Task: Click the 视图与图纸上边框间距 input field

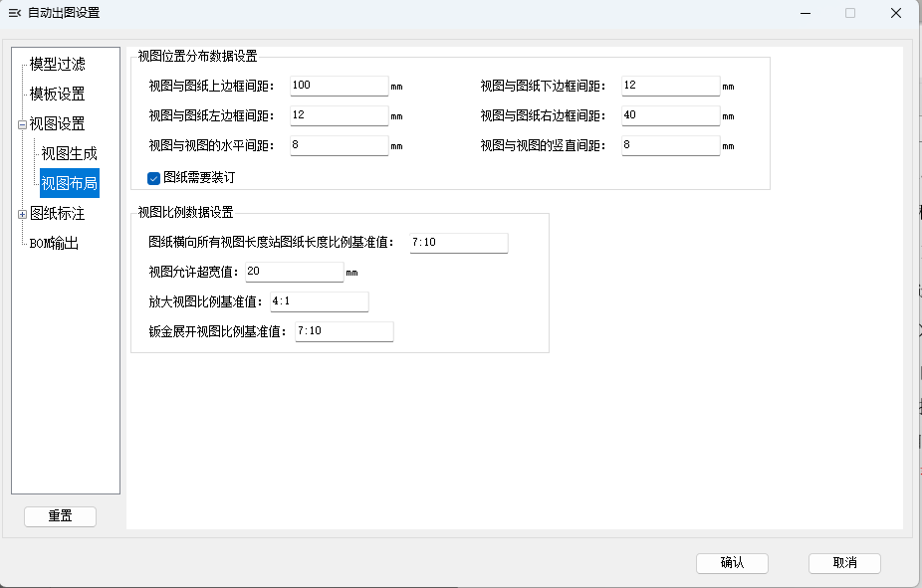Action: 339,87
